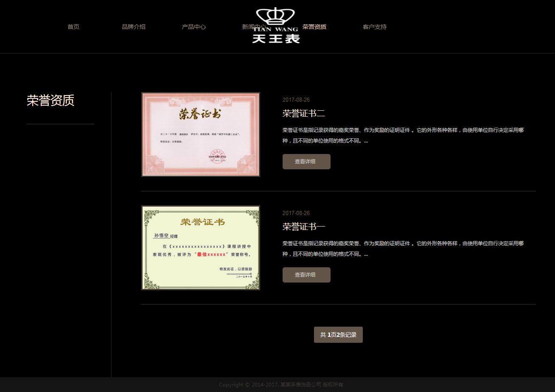Open the green 荣誉证书一 certificate thumbnail

[201, 248]
